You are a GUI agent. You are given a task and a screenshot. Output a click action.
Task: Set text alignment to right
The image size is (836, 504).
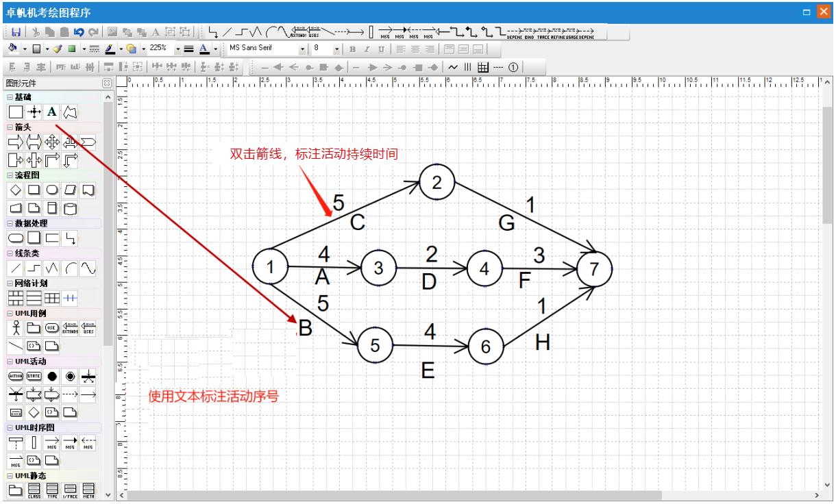point(430,49)
